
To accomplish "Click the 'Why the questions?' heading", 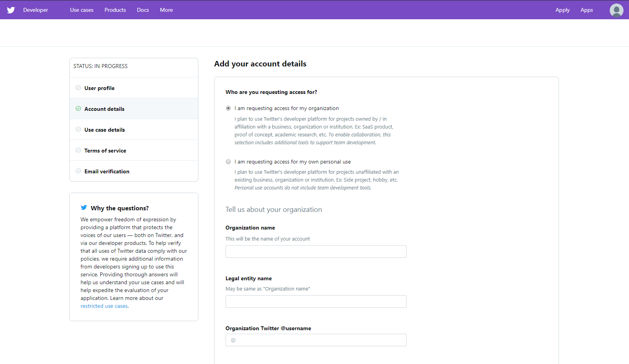I will [x=120, y=208].
